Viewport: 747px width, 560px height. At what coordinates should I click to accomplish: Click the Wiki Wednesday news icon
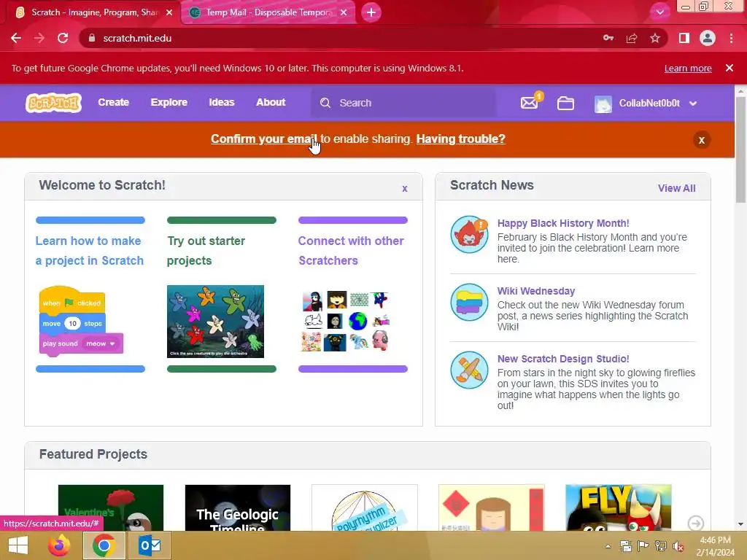(469, 303)
